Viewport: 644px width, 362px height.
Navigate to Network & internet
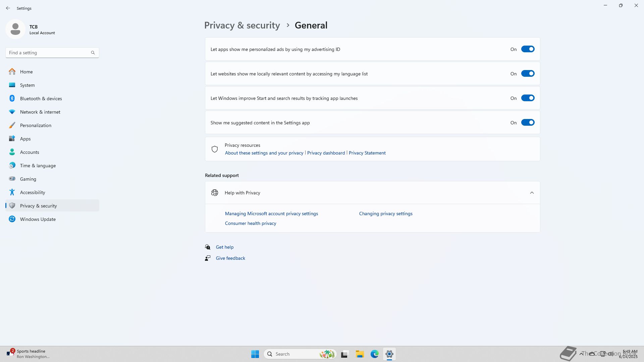40,112
